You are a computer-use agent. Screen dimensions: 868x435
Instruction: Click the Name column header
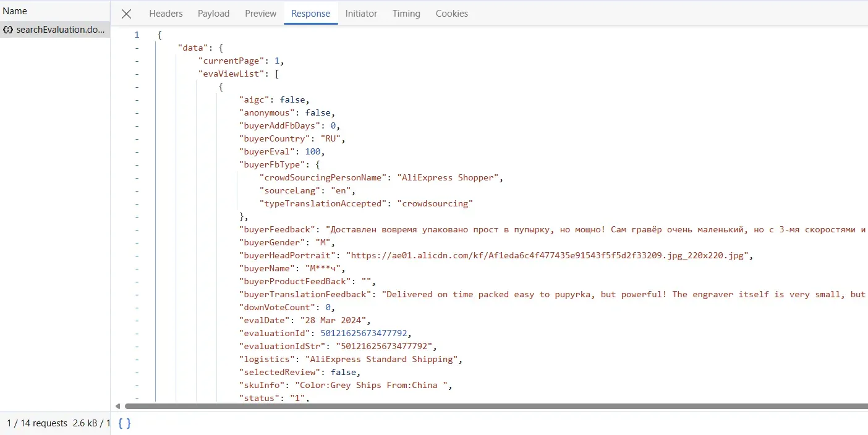[15, 11]
